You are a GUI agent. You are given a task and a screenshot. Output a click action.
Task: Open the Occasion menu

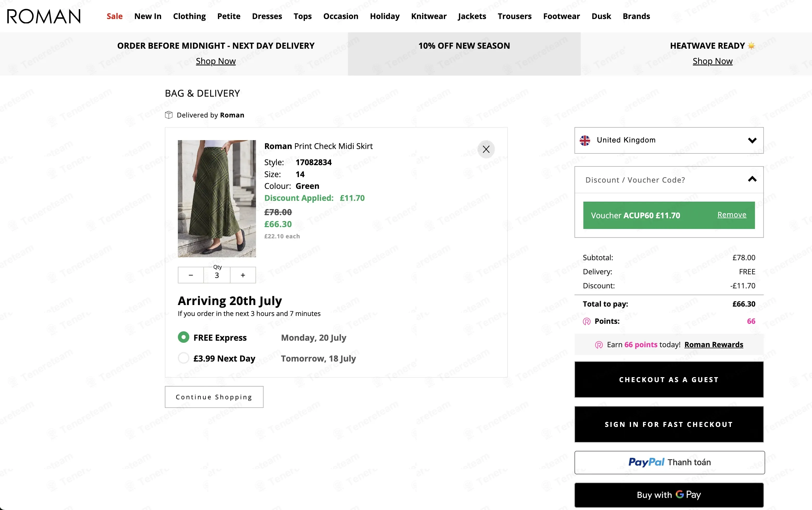(x=341, y=16)
